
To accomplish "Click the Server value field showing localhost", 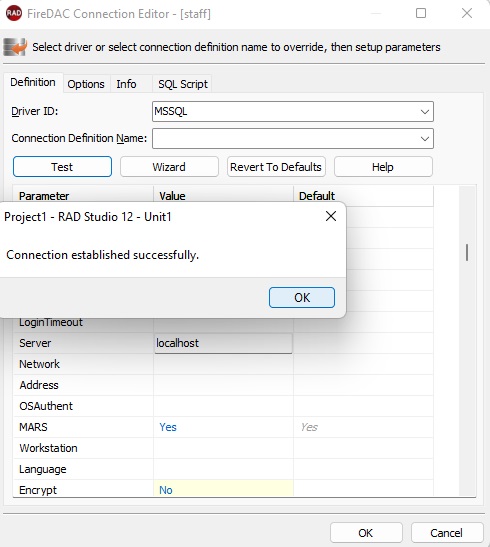I will [223, 343].
